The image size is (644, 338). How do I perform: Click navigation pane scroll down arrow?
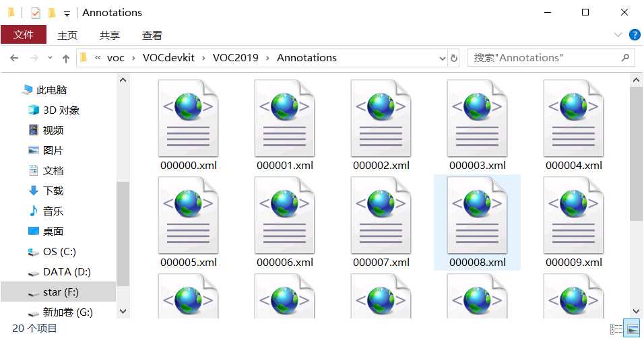click(123, 311)
